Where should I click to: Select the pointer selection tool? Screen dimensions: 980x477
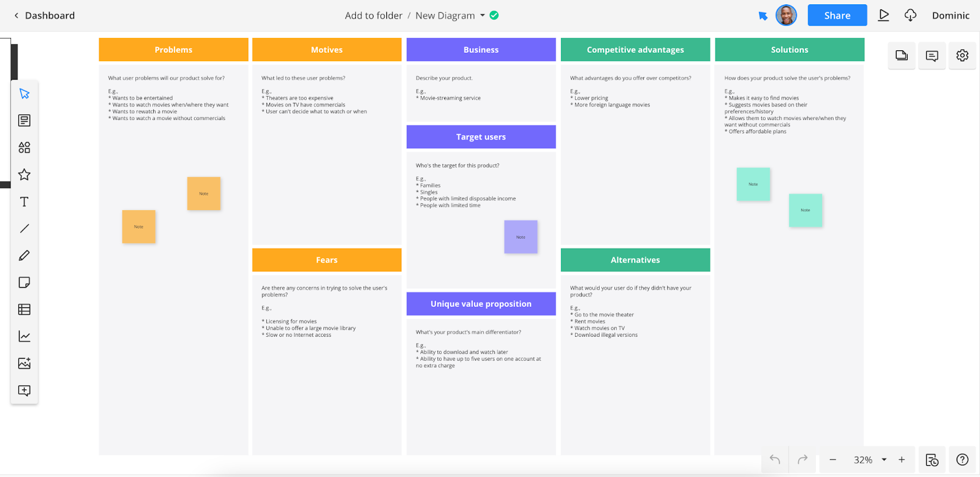[x=24, y=94]
